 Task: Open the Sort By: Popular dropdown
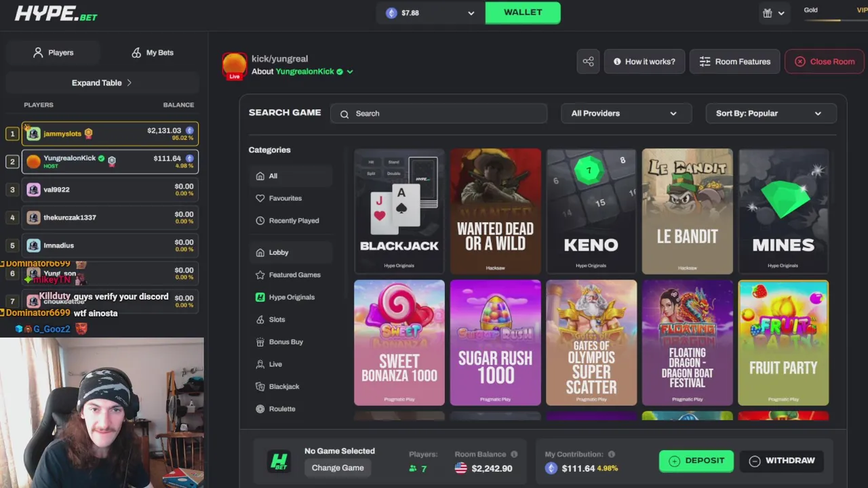click(x=771, y=114)
